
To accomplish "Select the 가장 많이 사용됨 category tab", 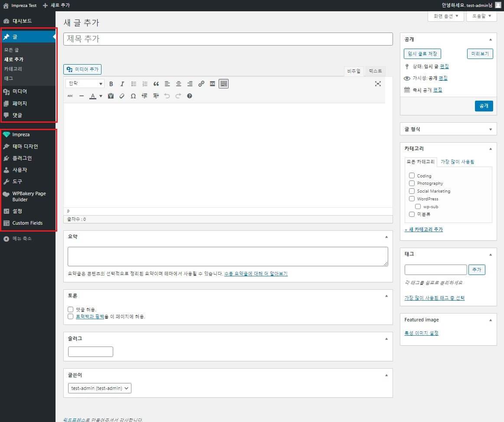I will (457, 162).
